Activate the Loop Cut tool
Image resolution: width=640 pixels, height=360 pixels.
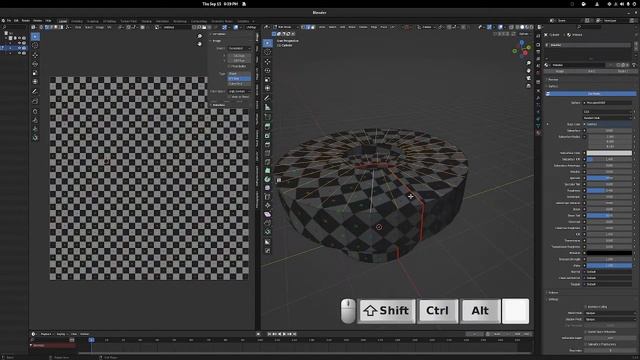267,153
